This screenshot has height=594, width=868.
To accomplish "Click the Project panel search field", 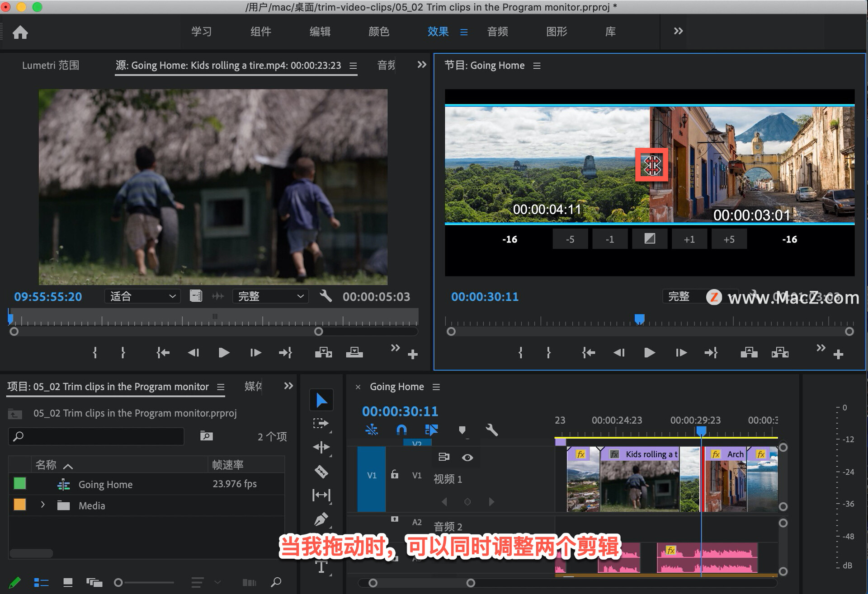I will point(96,436).
